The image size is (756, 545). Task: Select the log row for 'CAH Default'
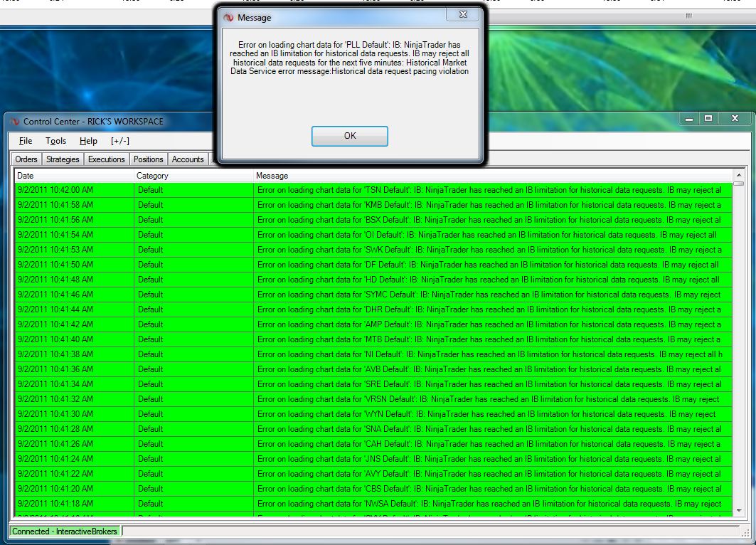click(x=373, y=444)
